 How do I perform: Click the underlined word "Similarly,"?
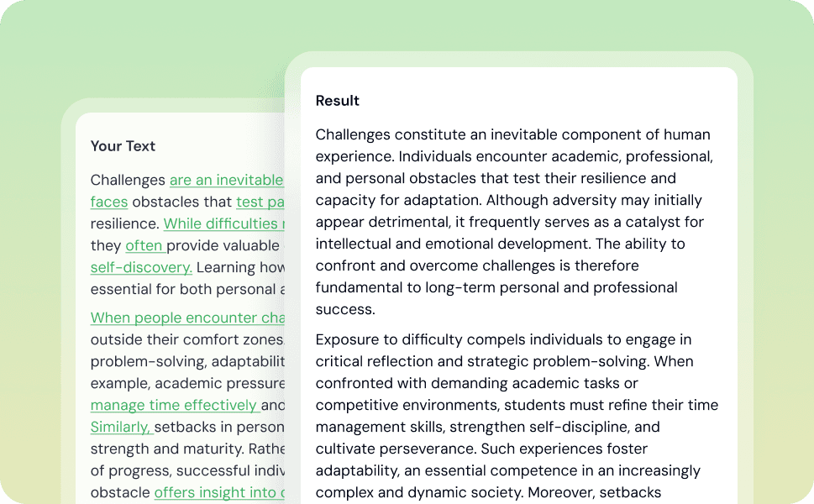122,427
